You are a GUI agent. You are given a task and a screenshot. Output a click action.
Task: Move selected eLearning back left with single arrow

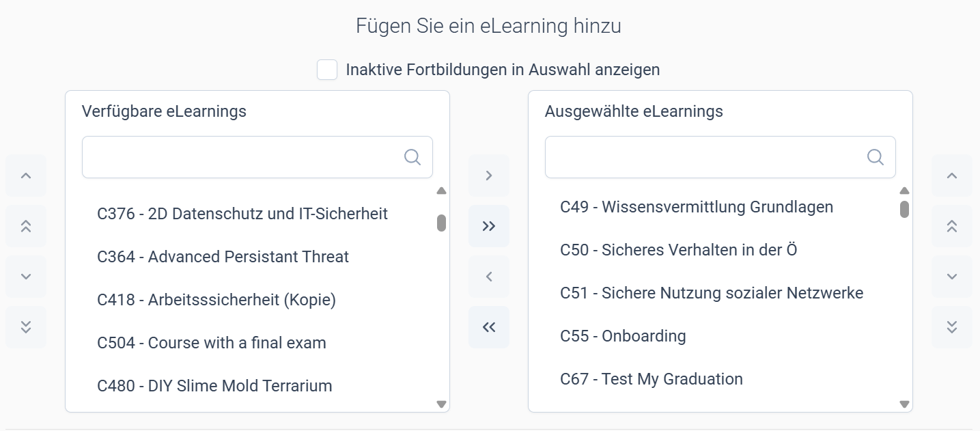point(488,277)
